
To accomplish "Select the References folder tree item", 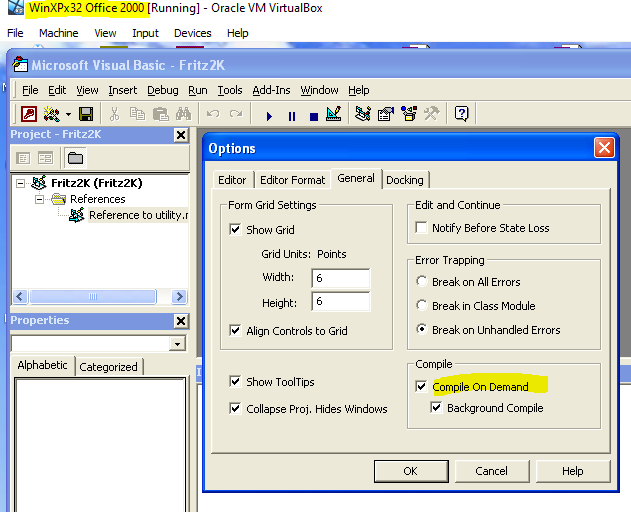I will tap(97, 199).
